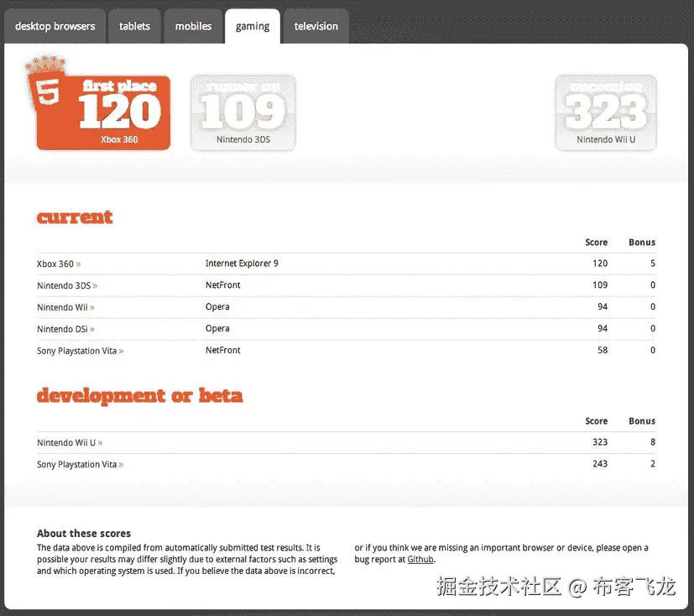The width and height of the screenshot is (694, 616).
Task: Click the score 94 in Nintendo Wii row
Action: point(603,306)
